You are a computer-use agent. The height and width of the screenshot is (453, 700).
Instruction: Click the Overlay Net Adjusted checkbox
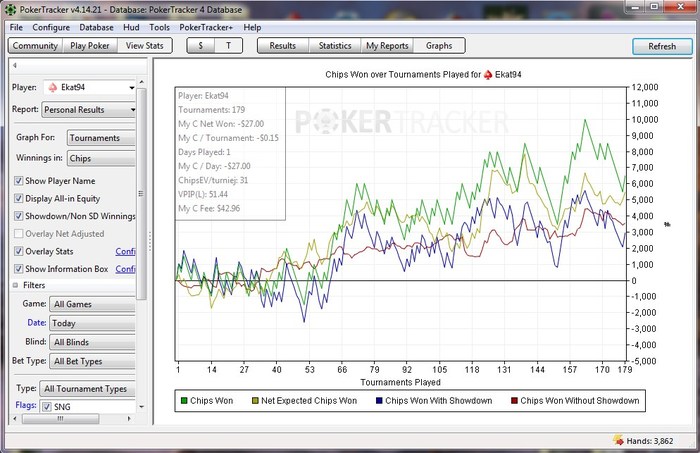19,233
